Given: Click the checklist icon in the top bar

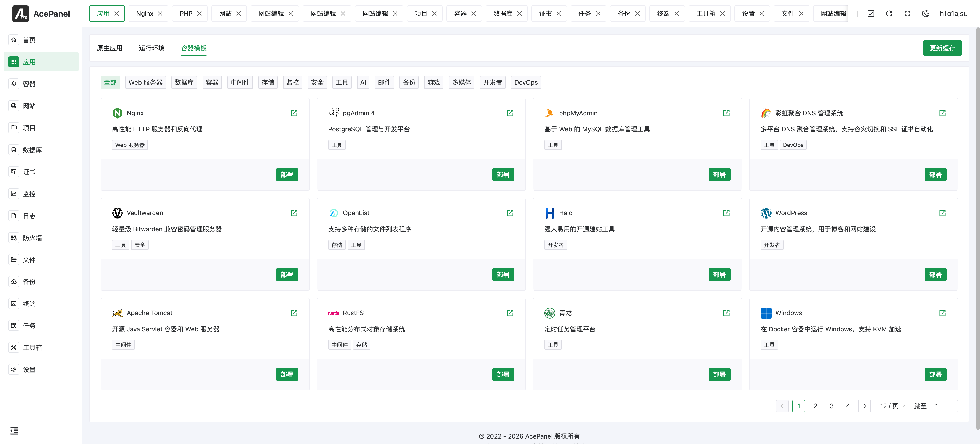Looking at the screenshot, I should 871,13.
